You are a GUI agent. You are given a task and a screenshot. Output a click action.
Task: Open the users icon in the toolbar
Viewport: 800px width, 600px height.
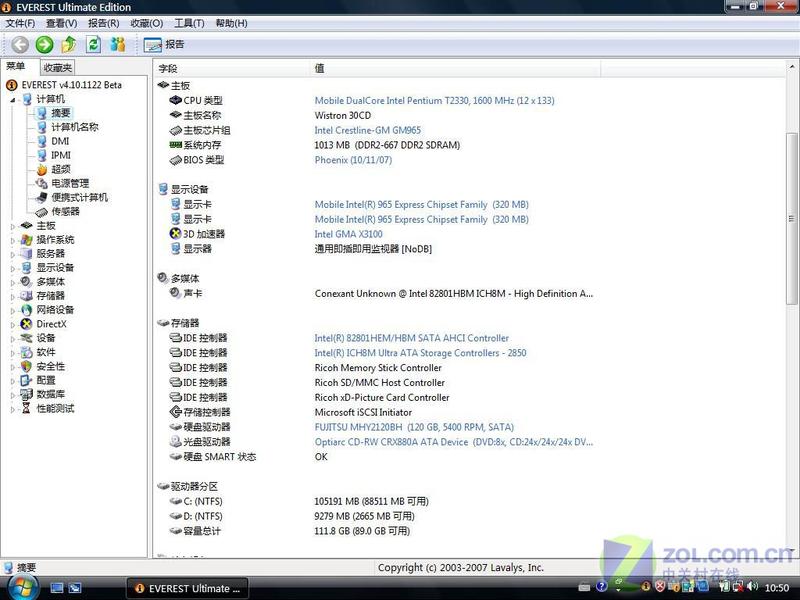pyautogui.click(x=118, y=45)
